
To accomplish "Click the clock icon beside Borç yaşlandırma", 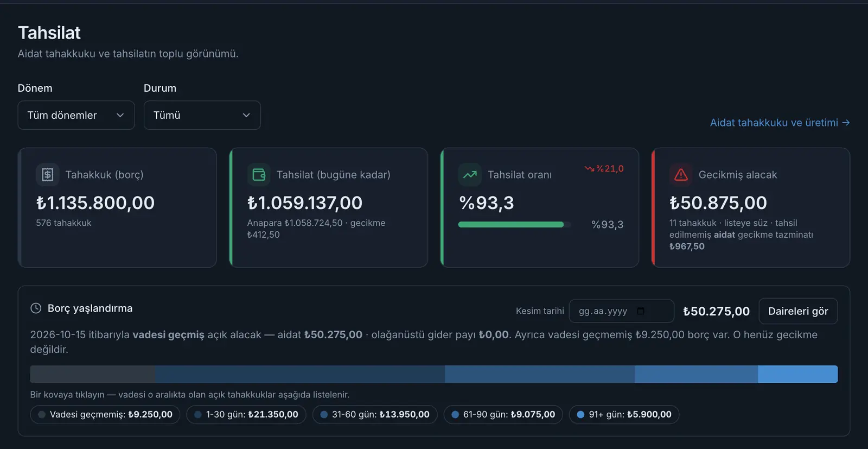I will coord(36,308).
